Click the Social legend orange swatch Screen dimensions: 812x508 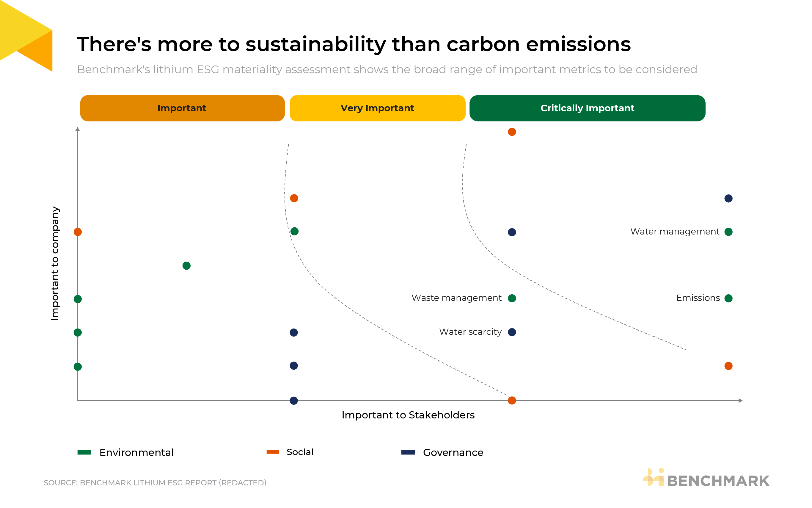(273, 452)
